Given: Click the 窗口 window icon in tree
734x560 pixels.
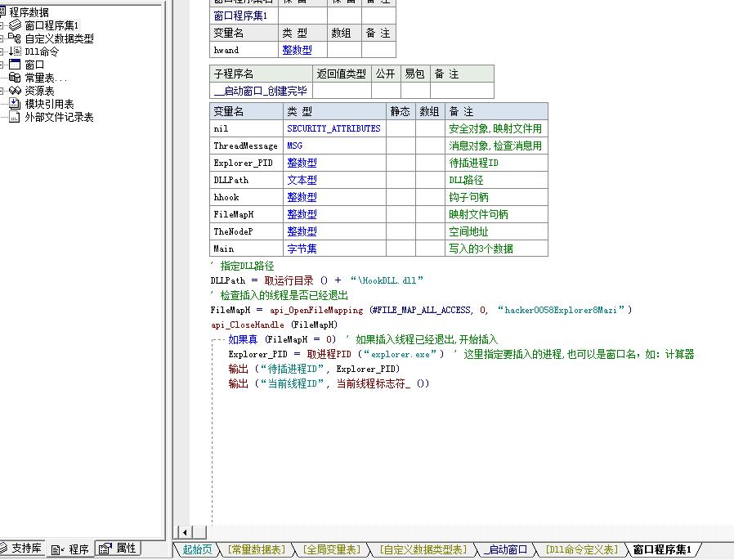Looking at the screenshot, I should [x=15, y=64].
